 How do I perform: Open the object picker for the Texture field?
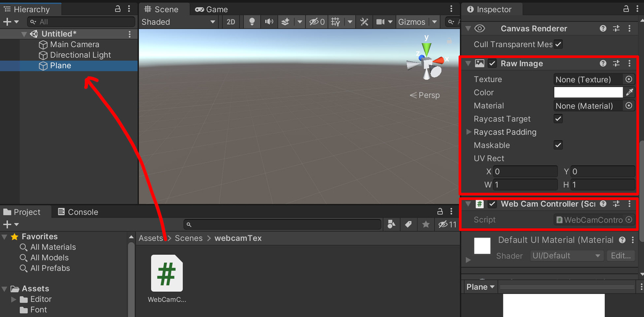[628, 79]
